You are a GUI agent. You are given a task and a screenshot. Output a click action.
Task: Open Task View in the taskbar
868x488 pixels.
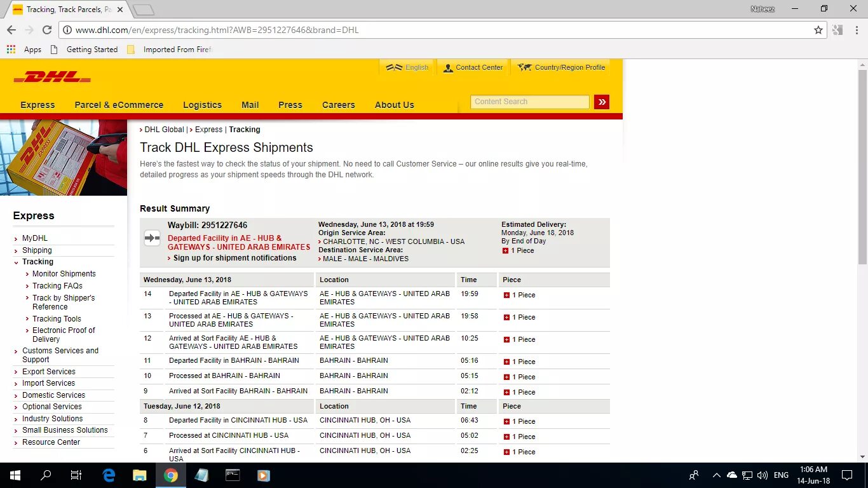coord(76,475)
